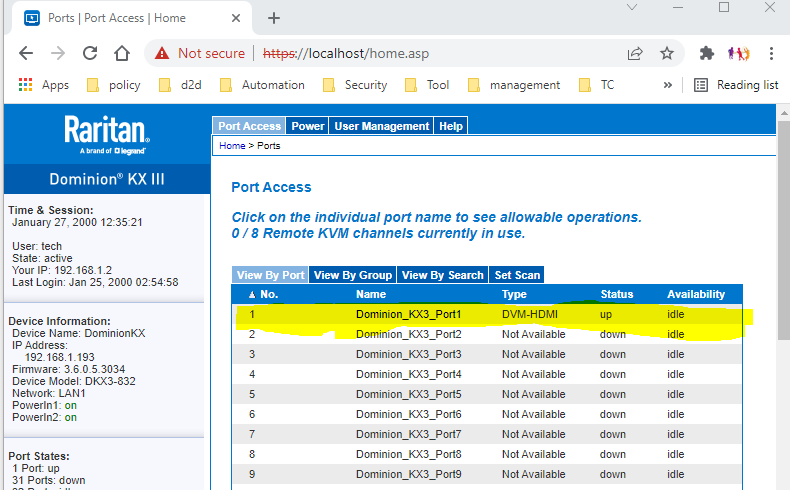Sort the table by the Status column

point(617,294)
